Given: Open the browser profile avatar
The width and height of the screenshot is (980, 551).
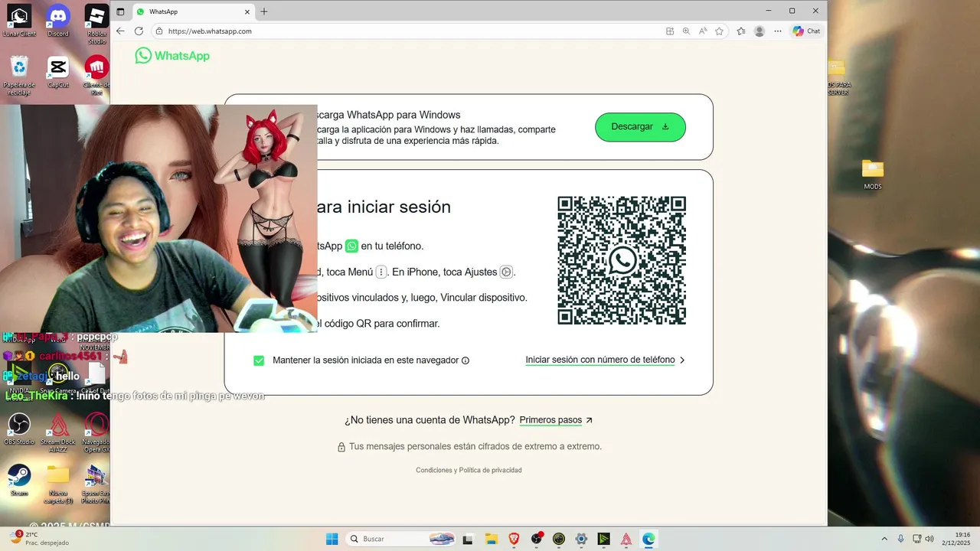Looking at the screenshot, I should 759,31.
